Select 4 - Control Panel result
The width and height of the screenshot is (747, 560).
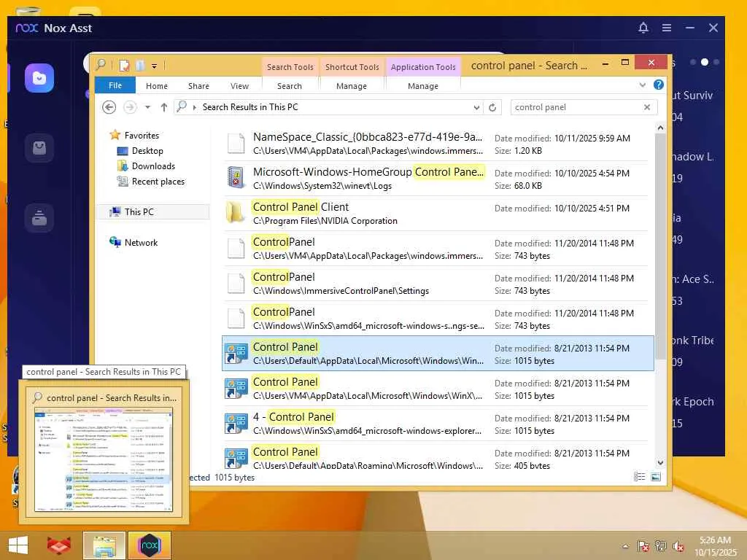438,424
